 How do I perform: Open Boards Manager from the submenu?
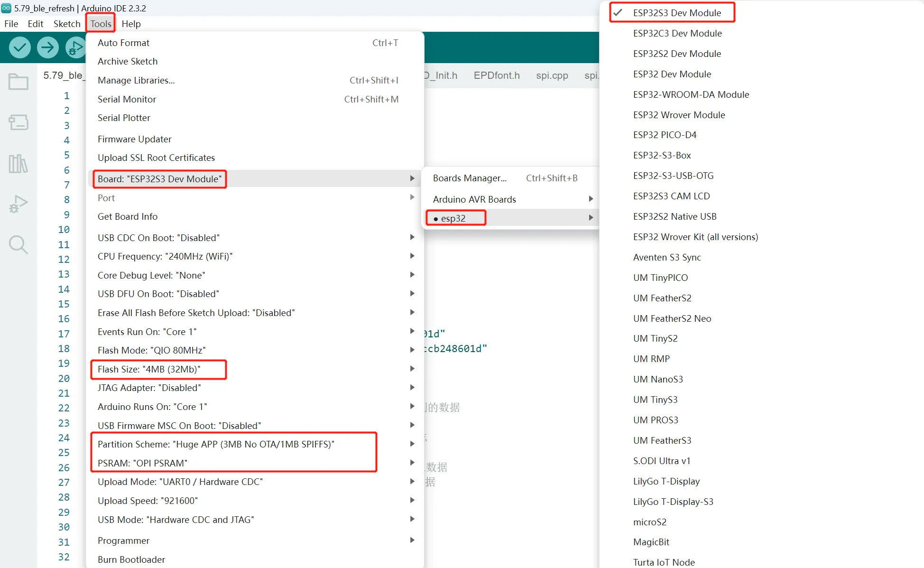pos(469,178)
